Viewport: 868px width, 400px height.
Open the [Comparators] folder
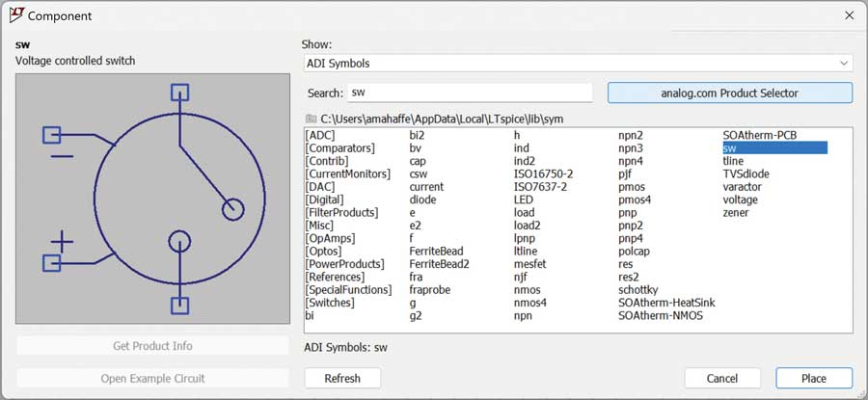click(339, 148)
